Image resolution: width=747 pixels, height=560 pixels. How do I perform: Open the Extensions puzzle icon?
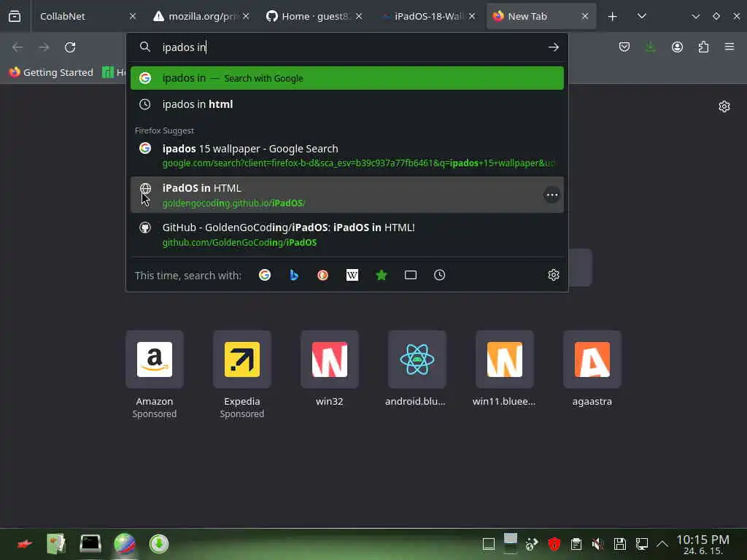click(703, 47)
